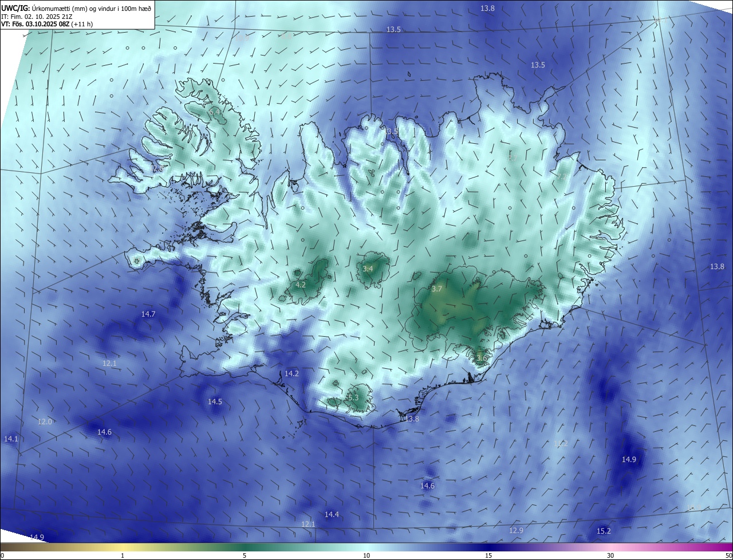This screenshot has width=733, height=560.
Task: Click the 12.9 value near the bottom right
Action: coord(516,531)
